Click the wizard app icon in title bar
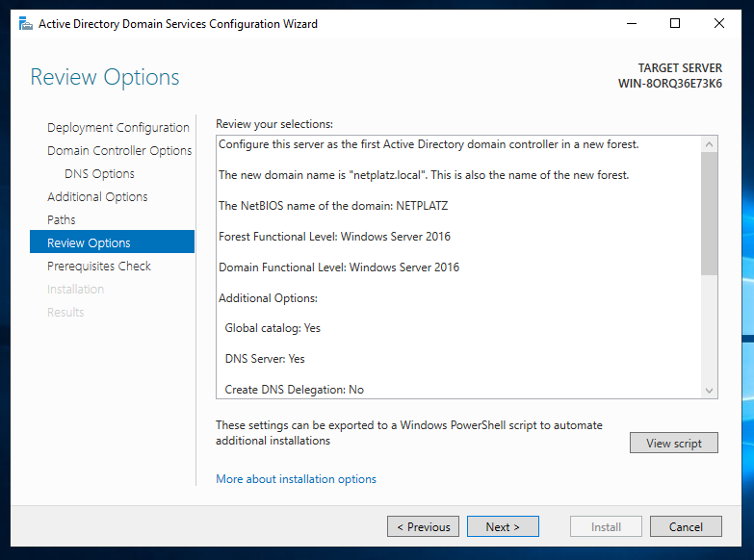 pos(25,23)
